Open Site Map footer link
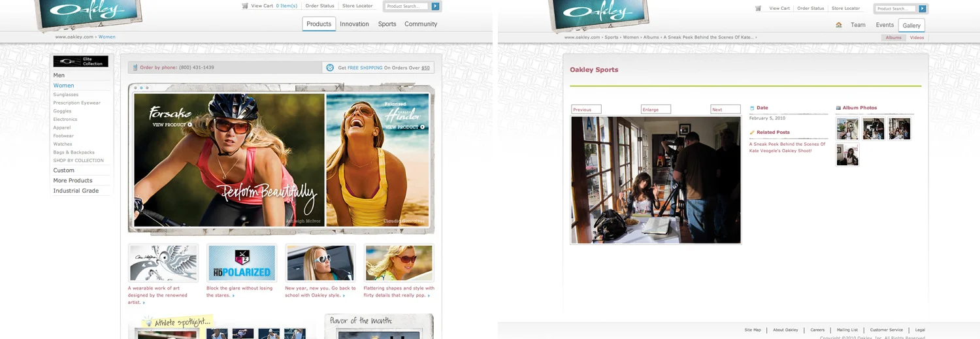980x339 pixels. point(753,330)
